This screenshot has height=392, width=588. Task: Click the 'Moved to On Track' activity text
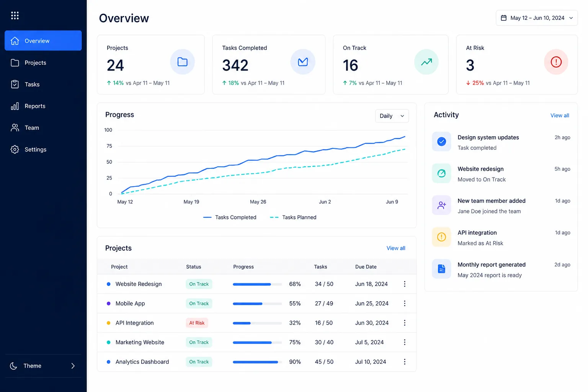coord(482,179)
